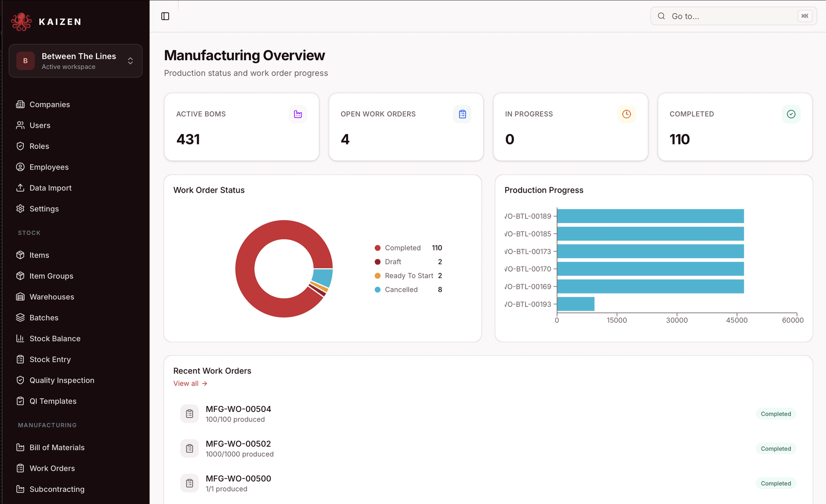Image resolution: width=826 pixels, height=504 pixels.
Task: Click the Companies building icon
Action: point(20,104)
